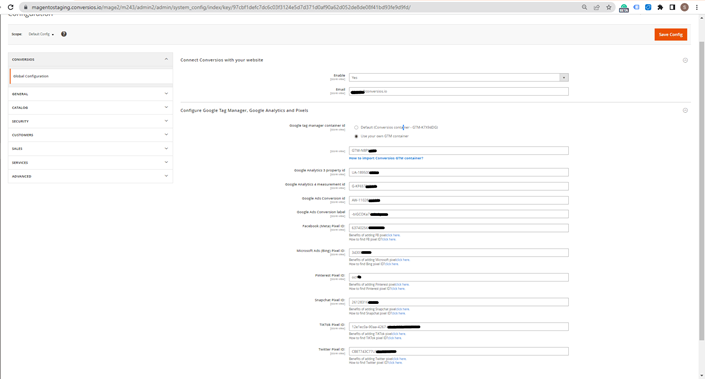This screenshot has width=705, height=379.
Task: Focus the Twitter Pixel ID field
Action: (459, 352)
